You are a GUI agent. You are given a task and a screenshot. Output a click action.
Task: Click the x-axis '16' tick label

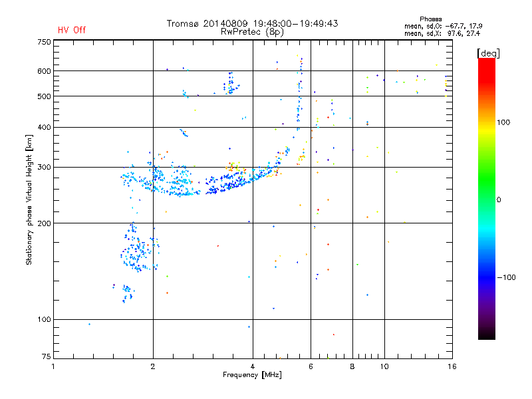[x=452, y=366]
